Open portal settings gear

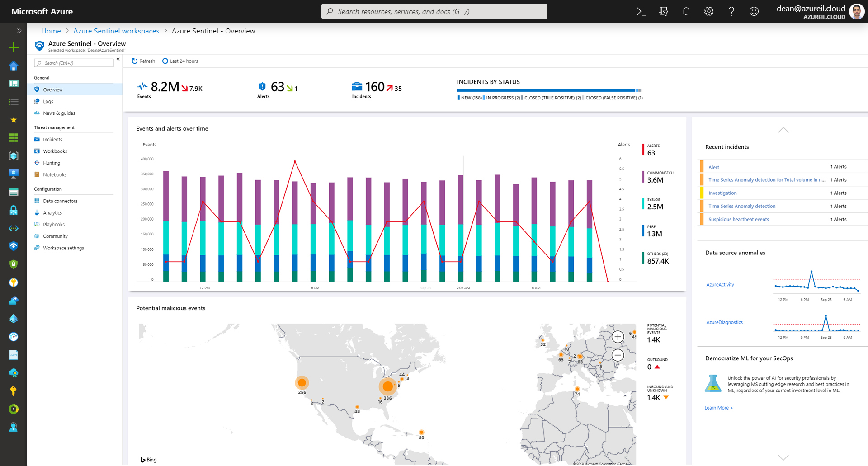(708, 11)
